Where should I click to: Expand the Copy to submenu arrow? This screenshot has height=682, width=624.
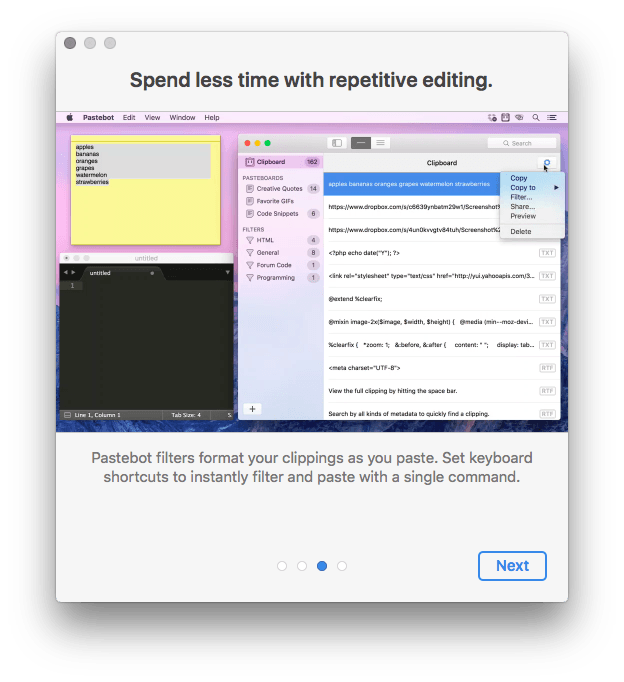tap(556, 187)
